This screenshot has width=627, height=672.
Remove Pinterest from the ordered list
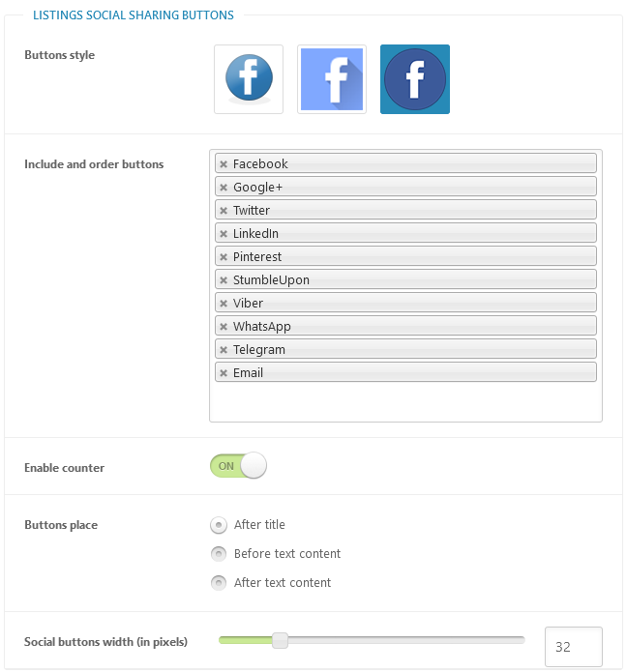224,257
